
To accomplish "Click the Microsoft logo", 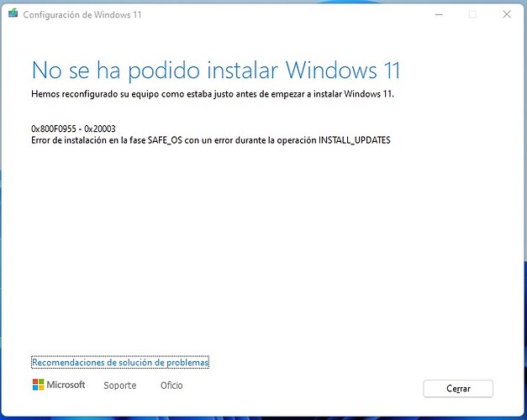I will pyautogui.click(x=59, y=385).
